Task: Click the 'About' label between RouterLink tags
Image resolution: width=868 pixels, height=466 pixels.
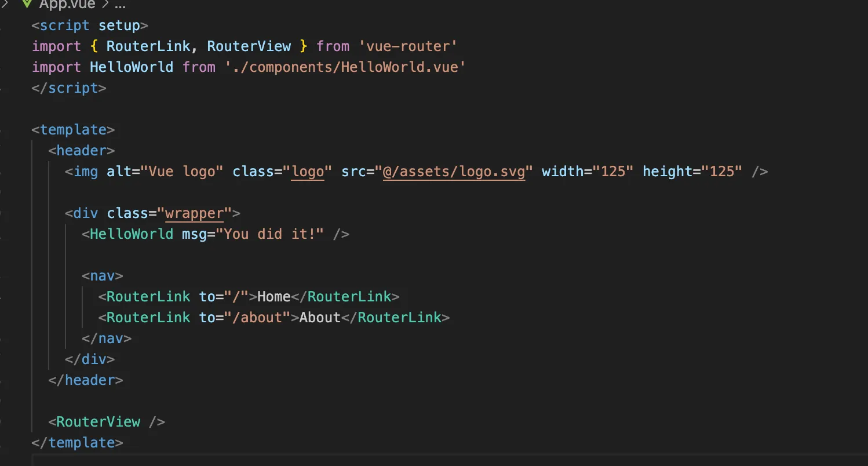Action: (x=320, y=318)
